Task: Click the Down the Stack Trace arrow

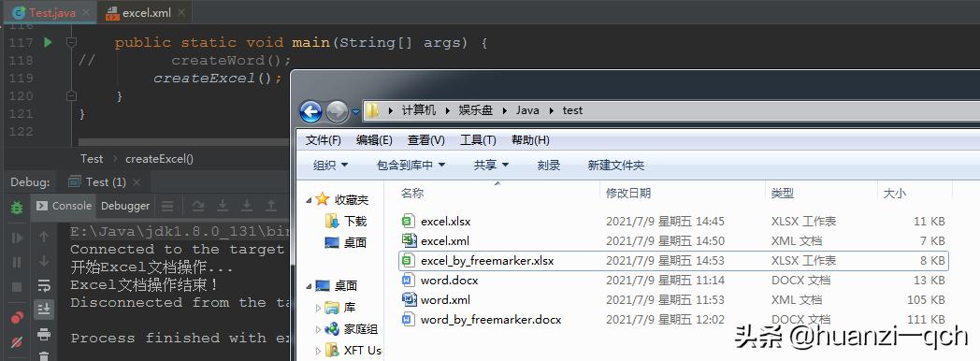Action: (x=44, y=261)
